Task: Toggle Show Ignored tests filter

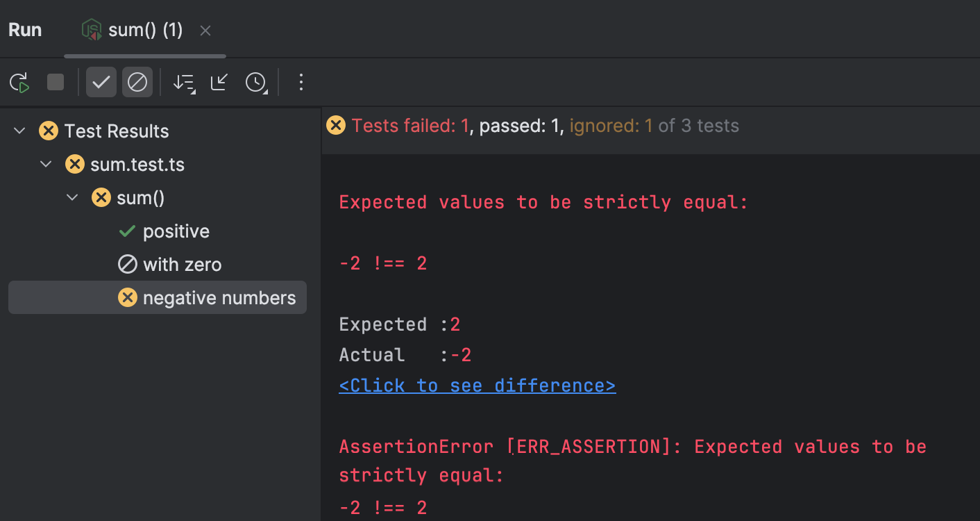Action: 137,83
